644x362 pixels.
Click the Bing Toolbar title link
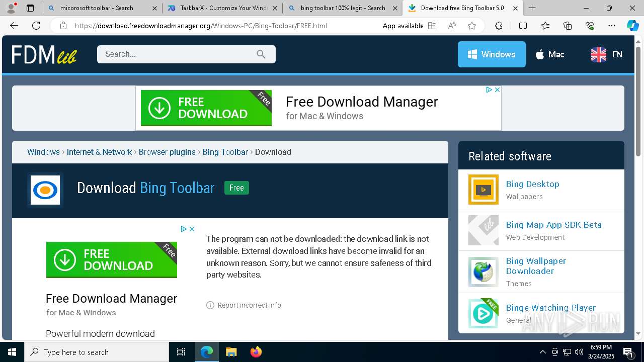point(177,188)
